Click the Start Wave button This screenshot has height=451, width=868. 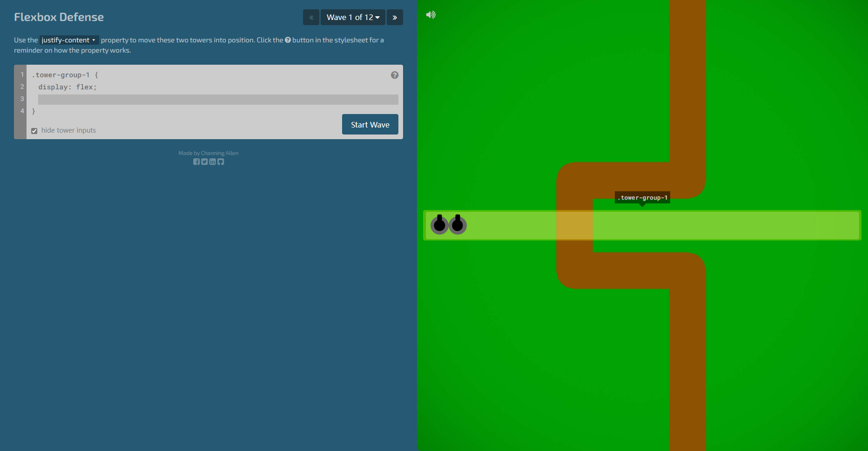pyautogui.click(x=370, y=124)
